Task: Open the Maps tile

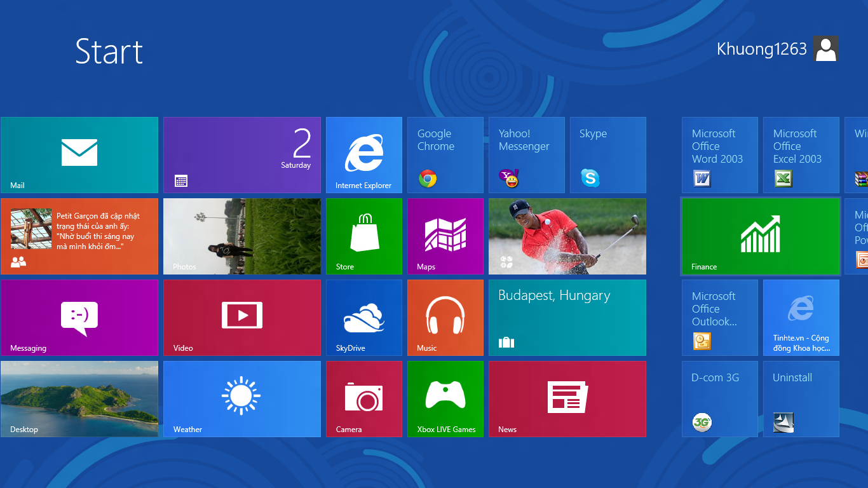Action: pyautogui.click(x=445, y=236)
